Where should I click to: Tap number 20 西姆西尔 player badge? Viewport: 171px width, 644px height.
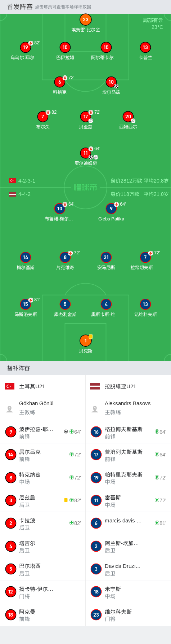pos(128,117)
